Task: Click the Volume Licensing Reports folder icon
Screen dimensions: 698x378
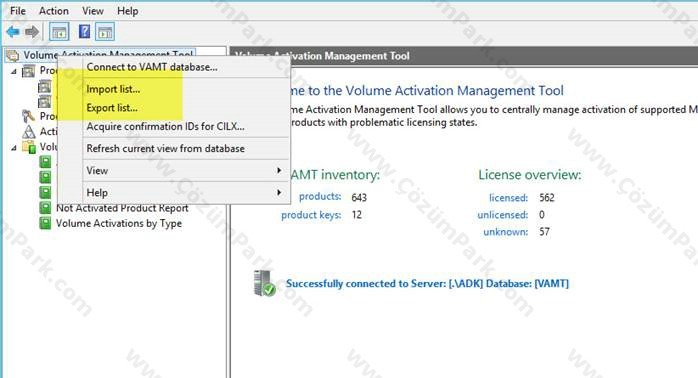Action: click(x=29, y=147)
